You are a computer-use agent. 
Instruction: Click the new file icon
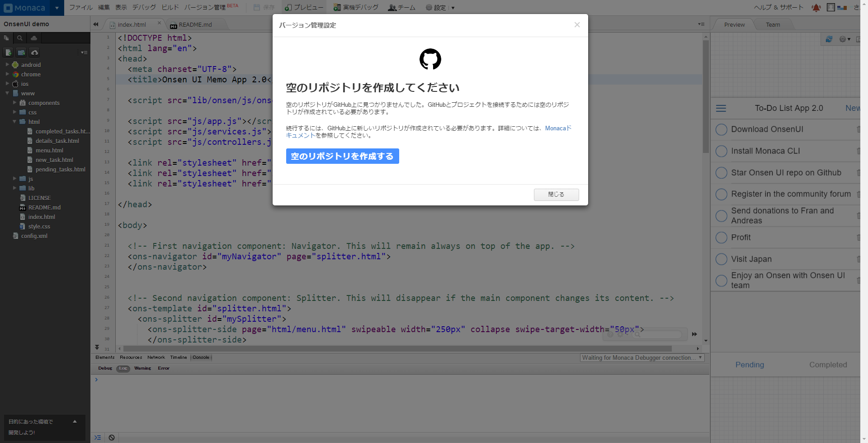point(9,52)
